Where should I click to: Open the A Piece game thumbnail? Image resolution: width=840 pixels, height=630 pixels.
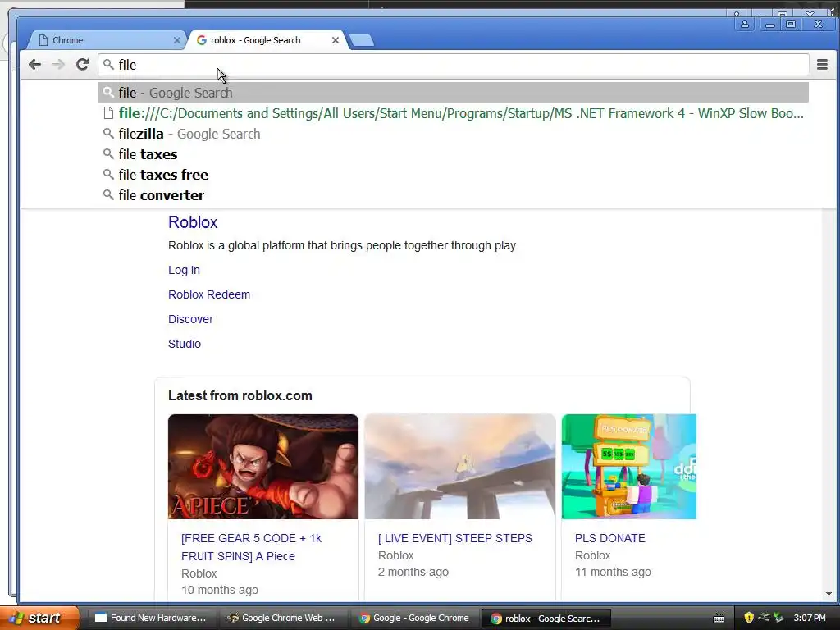[x=263, y=467]
